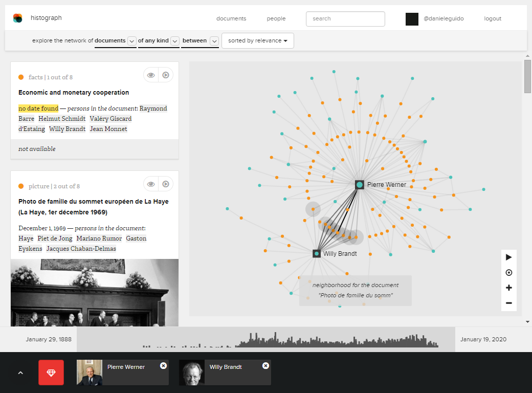Recenter the graph view
This screenshot has width=532, height=393.
point(508,273)
